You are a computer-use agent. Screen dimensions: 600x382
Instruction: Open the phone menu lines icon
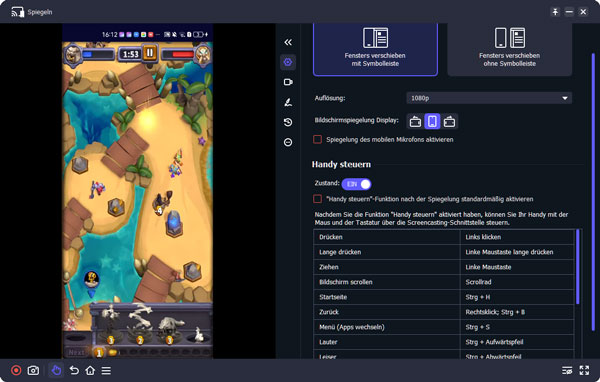(x=106, y=370)
